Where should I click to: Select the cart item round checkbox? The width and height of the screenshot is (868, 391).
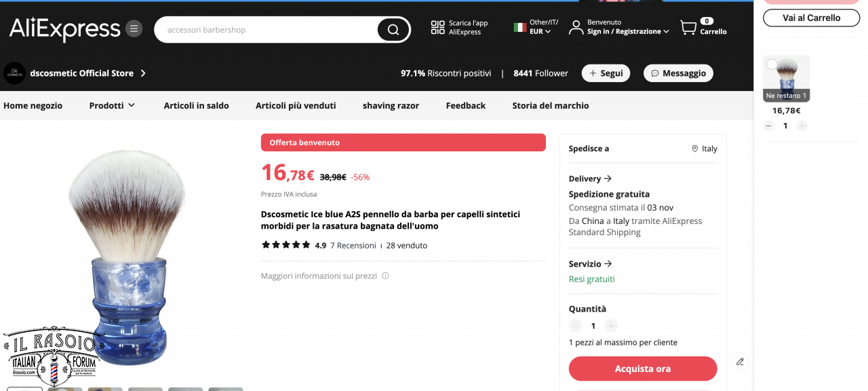click(772, 64)
